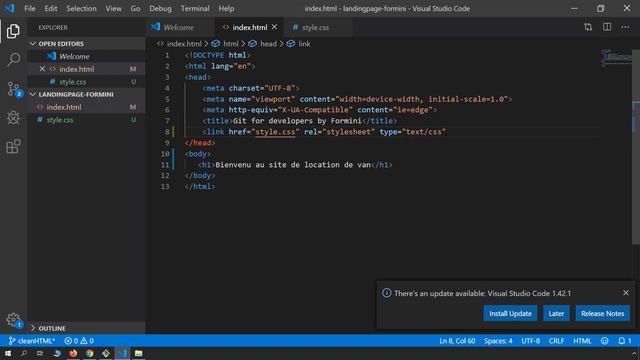Open the Extensions view in activity bar

13,147
